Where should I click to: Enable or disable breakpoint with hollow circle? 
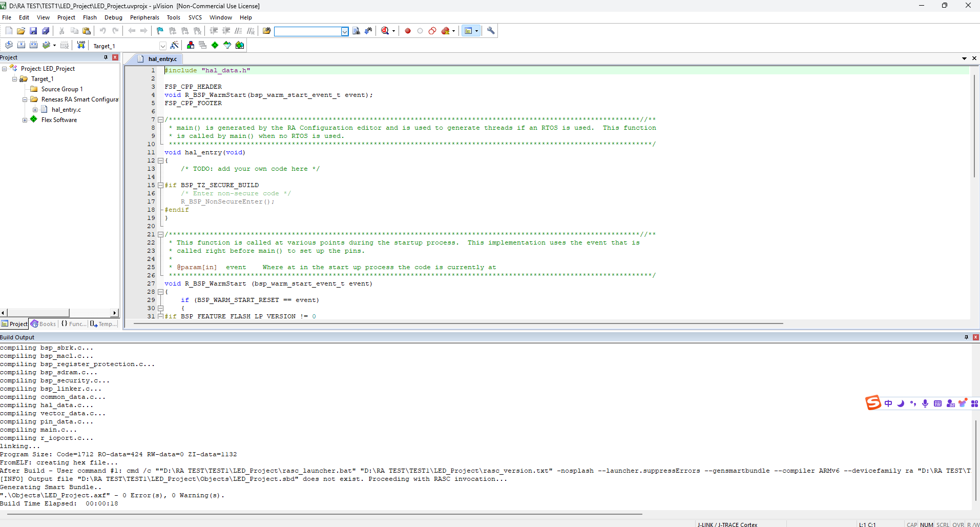pos(420,31)
